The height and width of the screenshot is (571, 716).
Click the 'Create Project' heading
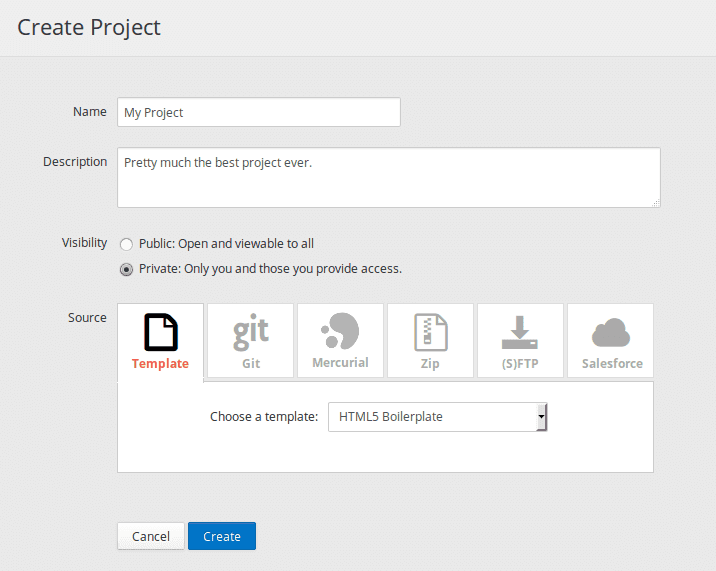pos(89,27)
